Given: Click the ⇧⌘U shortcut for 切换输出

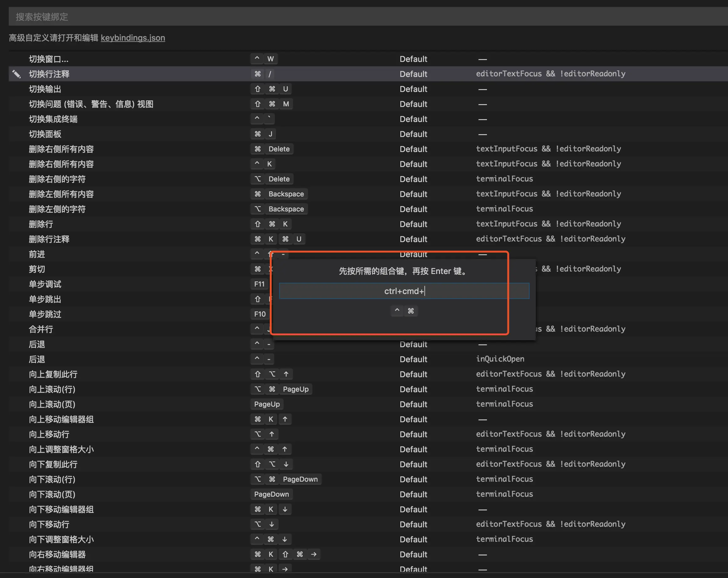Looking at the screenshot, I should (271, 89).
